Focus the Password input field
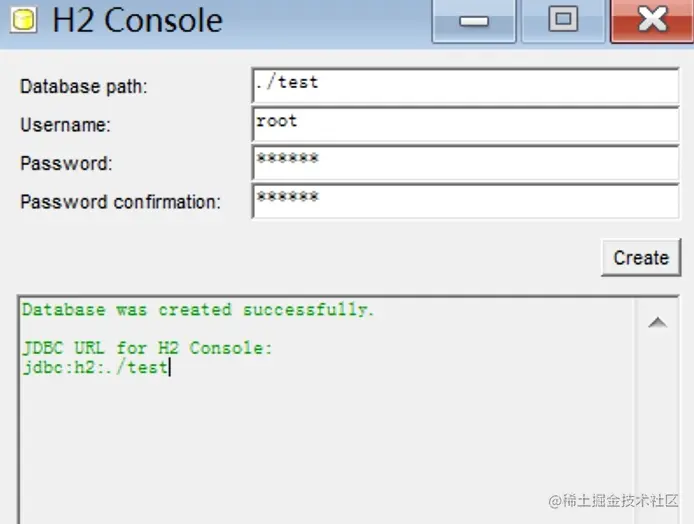 [x=465, y=163]
